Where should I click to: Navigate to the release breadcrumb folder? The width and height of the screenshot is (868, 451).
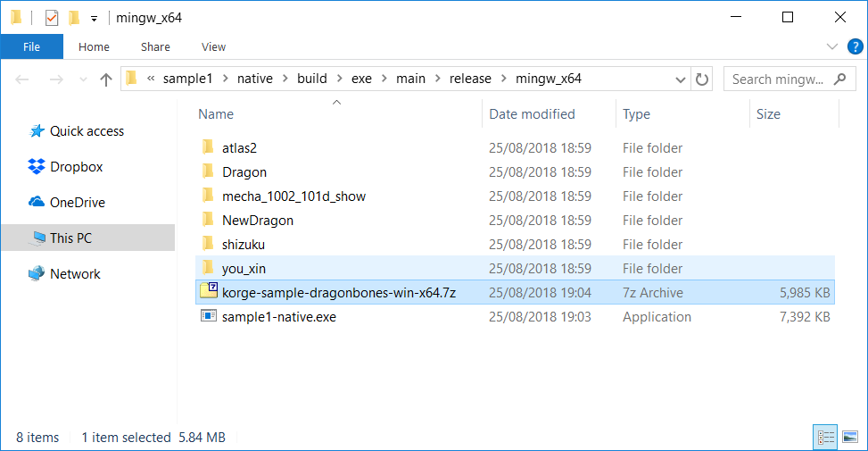tap(470, 79)
